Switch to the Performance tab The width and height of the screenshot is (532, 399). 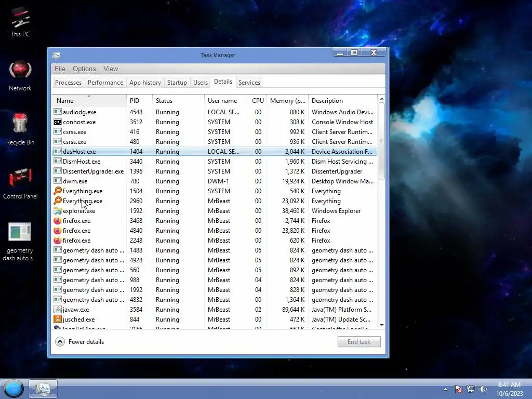click(105, 83)
